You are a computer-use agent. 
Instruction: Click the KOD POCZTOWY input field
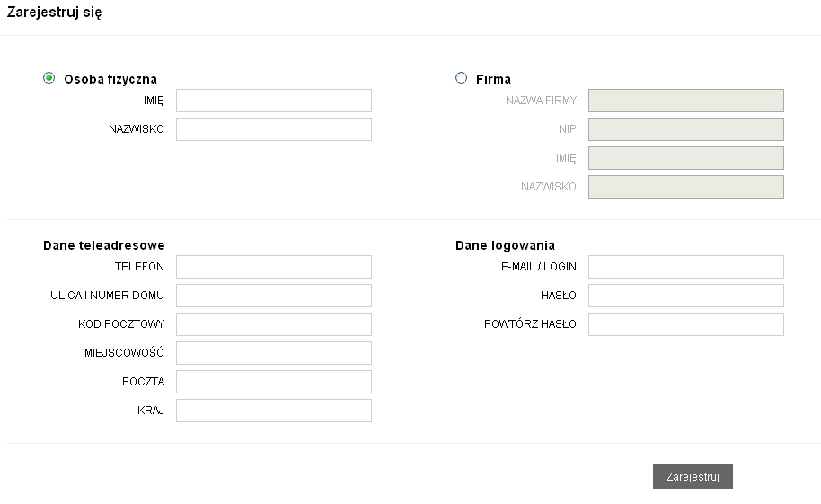pos(274,324)
